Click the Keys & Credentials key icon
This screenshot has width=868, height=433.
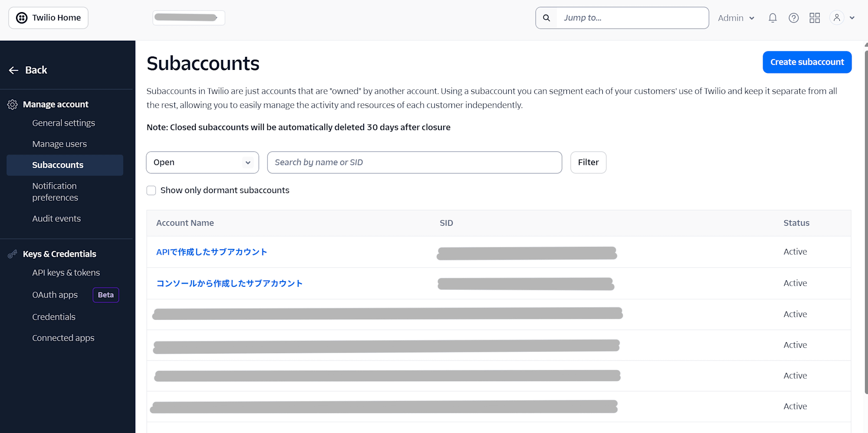pyautogui.click(x=13, y=254)
